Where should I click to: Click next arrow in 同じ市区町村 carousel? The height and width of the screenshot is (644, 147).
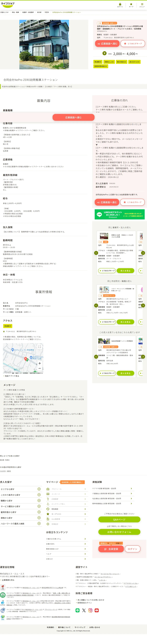pyautogui.click(x=143, y=305)
